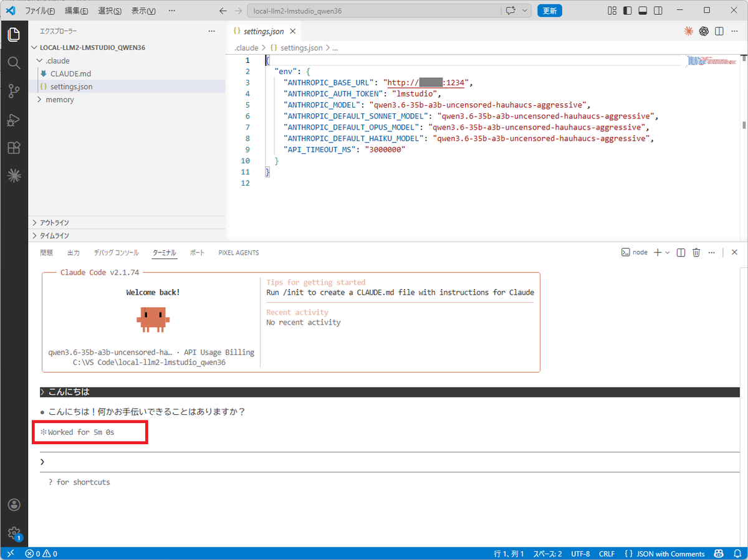The width and height of the screenshot is (748, 560).
Task: Open the ファイル(F) menu
Action: 40,11
